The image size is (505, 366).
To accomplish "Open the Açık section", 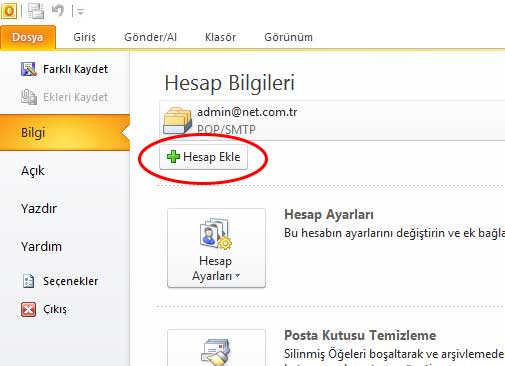I will pos(33,171).
